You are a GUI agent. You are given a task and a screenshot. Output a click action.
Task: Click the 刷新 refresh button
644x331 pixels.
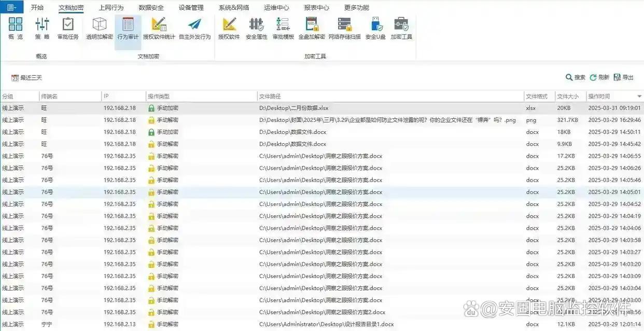pos(599,77)
